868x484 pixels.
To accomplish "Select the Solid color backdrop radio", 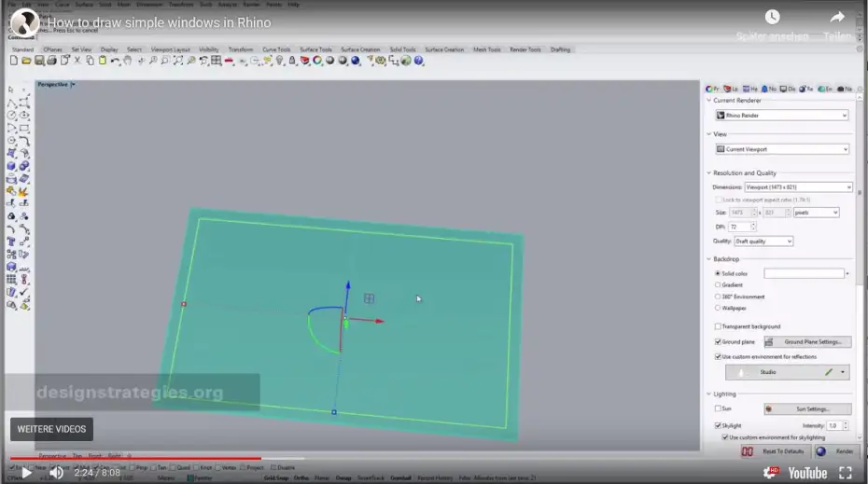I will 718,273.
